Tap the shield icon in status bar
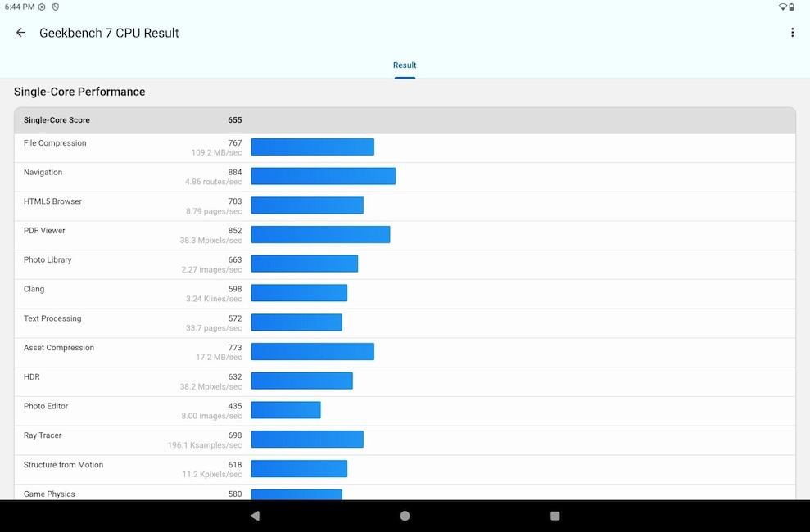 (55, 7)
